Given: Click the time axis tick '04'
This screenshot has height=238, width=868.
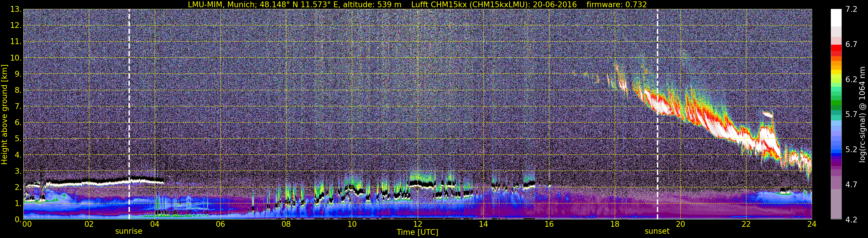Looking at the screenshot, I should (154, 224).
